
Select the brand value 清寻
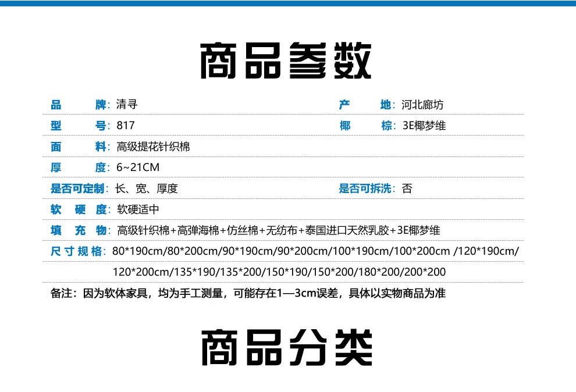(x=127, y=105)
